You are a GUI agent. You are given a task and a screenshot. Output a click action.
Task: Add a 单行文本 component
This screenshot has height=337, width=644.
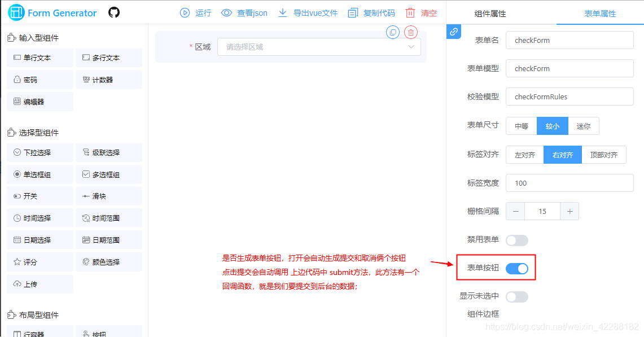point(40,58)
